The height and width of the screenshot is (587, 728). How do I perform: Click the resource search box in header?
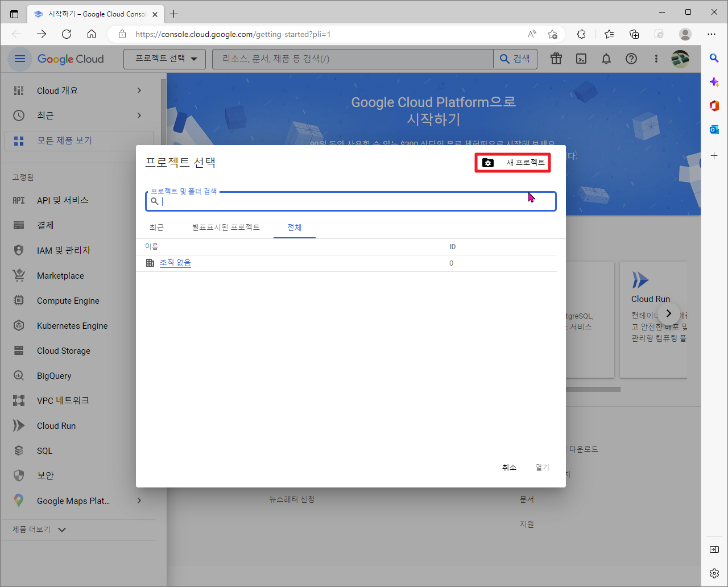353,59
